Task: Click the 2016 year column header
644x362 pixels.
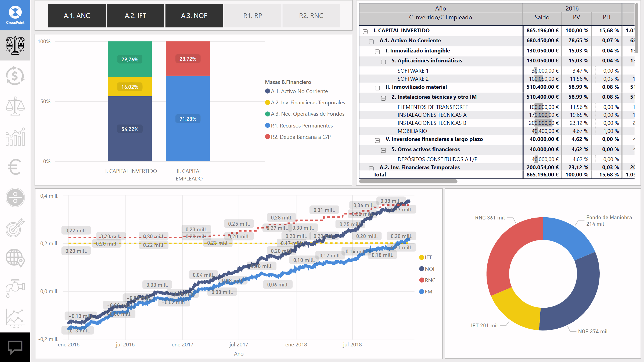Action: tap(572, 8)
